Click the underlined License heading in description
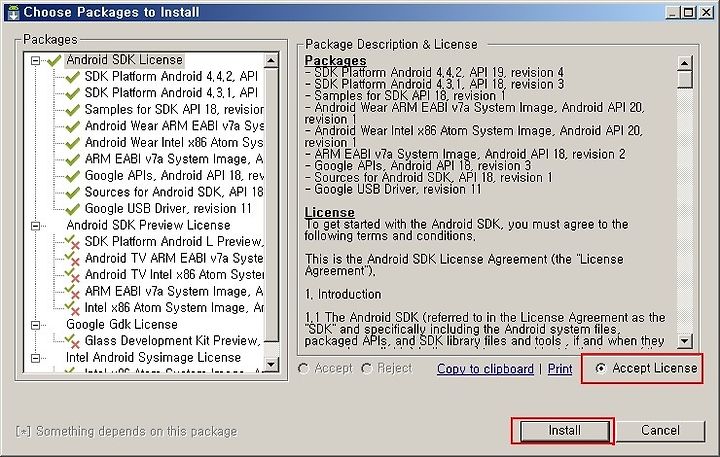This screenshot has height=457, width=720. point(330,213)
